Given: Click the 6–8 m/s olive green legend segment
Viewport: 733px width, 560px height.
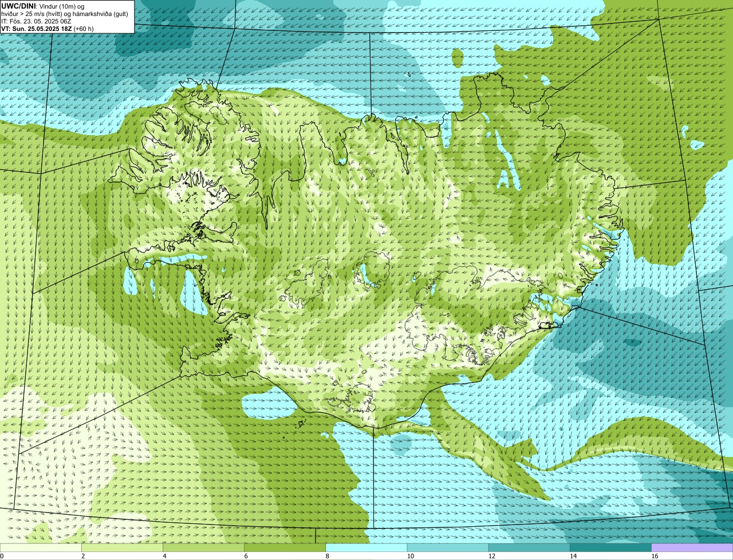Looking at the screenshot, I should pyautogui.click(x=285, y=547).
